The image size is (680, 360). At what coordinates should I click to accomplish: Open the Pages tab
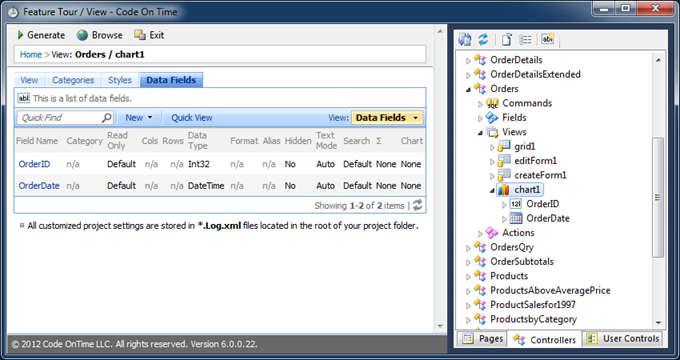click(483, 339)
